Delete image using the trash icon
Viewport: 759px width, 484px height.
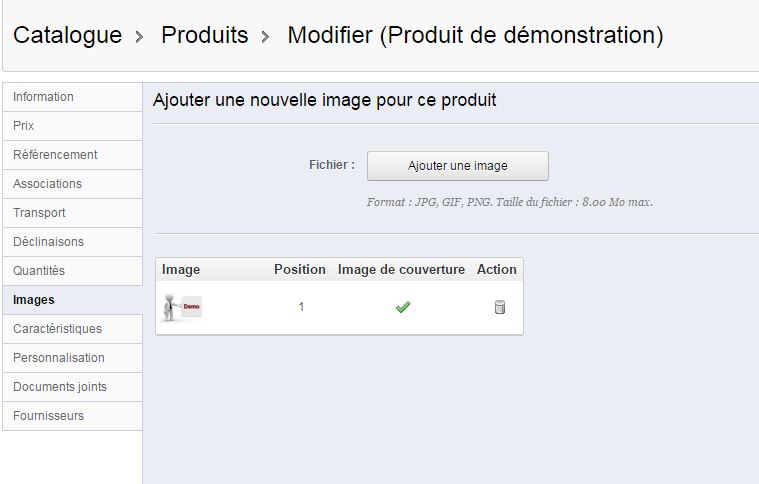point(500,307)
